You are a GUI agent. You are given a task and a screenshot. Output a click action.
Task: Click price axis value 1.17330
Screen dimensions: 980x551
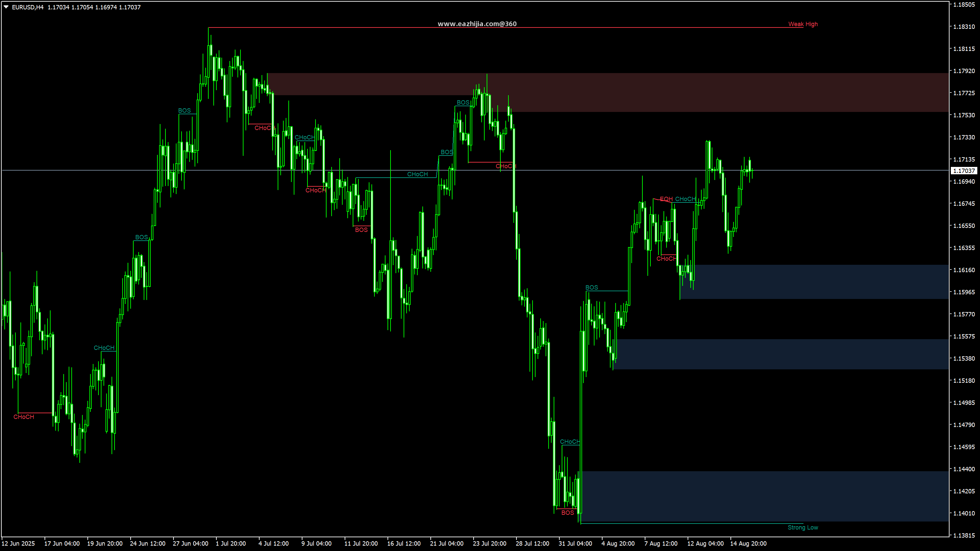coord(964,137)
